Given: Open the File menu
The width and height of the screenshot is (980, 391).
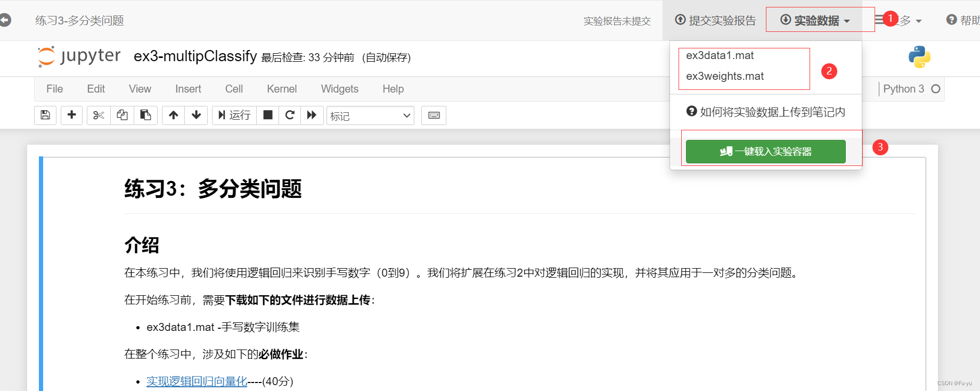Looking at the screenshot, I should tap(54, 89).
